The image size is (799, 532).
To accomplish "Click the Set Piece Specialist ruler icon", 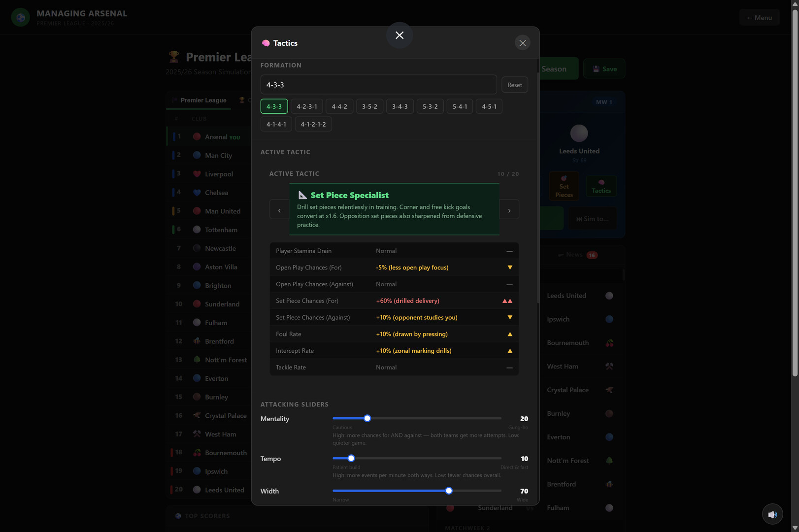I will (x=302, y=195).
